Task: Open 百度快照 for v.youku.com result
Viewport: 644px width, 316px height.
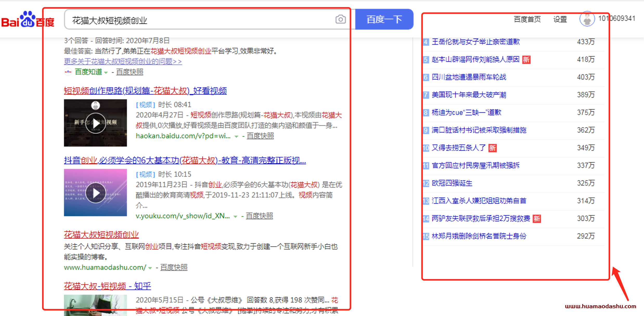Action: 259,216
